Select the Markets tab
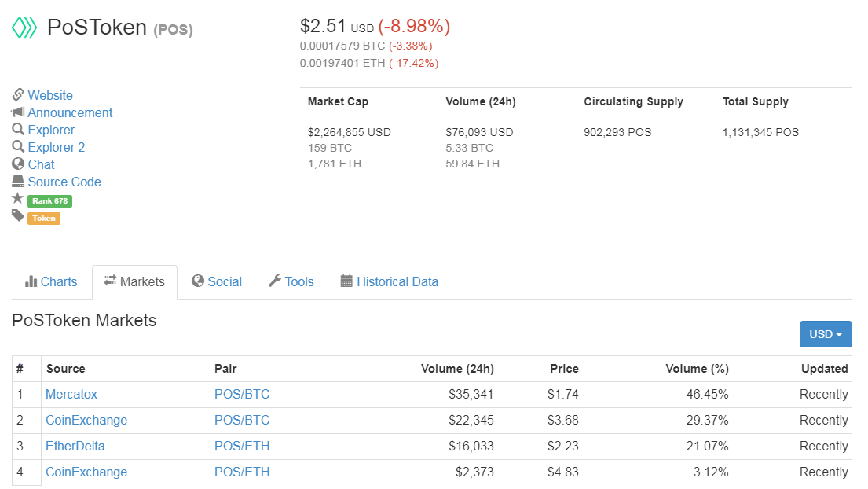This screenshot has height=489, width=868. click(x=134, y=282)
